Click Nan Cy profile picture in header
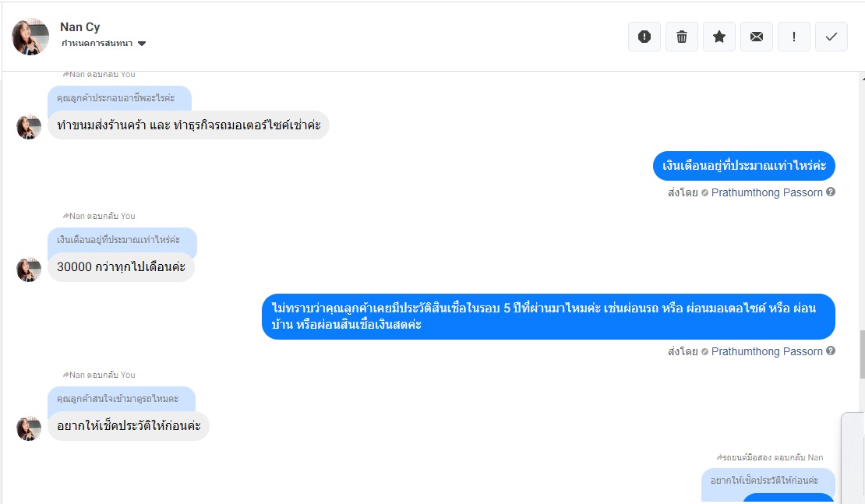The height and width of the screenshot is (504, 865). pyautogui.click(x=30, y=37)
